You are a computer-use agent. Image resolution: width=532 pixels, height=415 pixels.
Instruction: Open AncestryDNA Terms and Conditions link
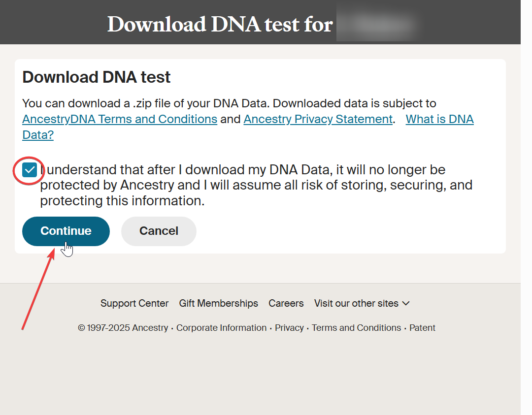[120, 119]
